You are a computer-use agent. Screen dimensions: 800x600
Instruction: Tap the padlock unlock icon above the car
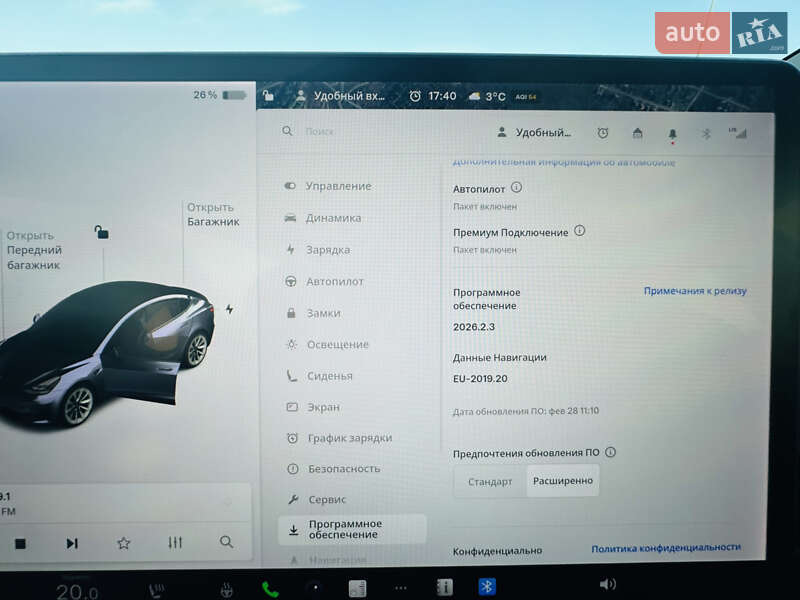[x=100, y=233]
